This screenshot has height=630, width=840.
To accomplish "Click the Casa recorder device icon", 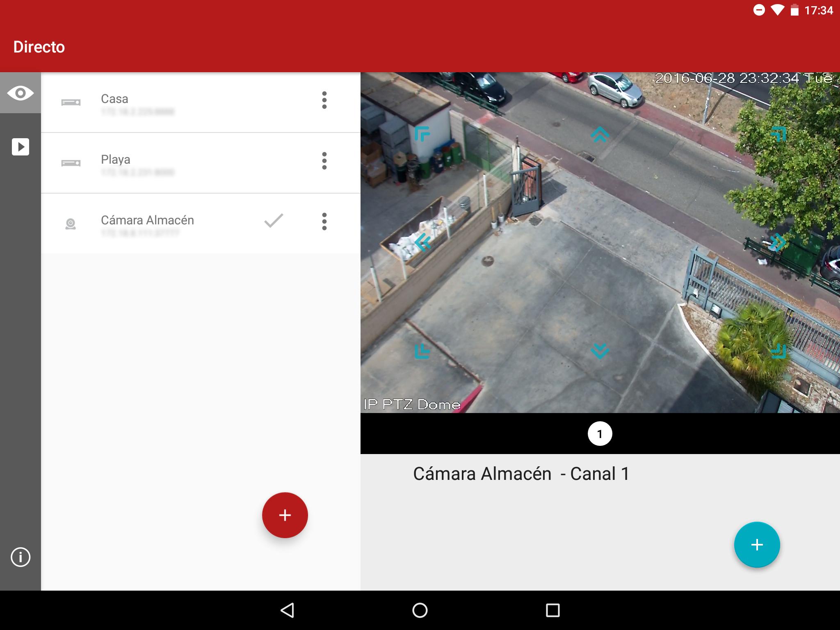I will (x=71, y=103).
